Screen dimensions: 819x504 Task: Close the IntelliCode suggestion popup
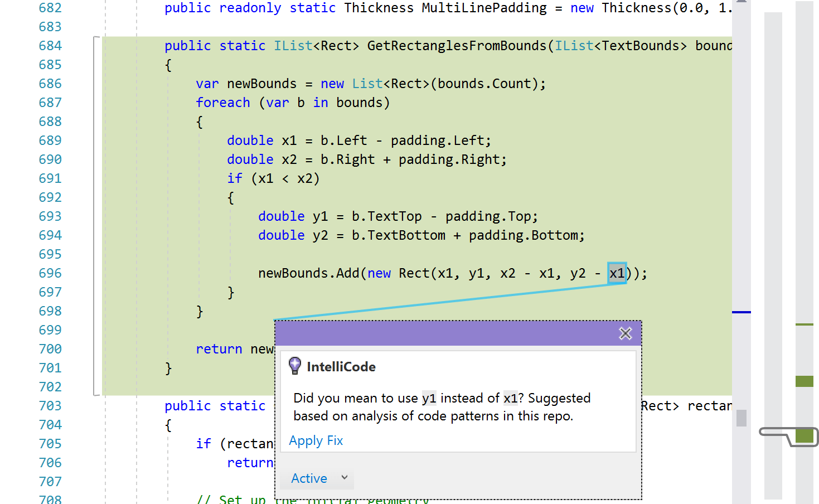click(x=625, y=333)
